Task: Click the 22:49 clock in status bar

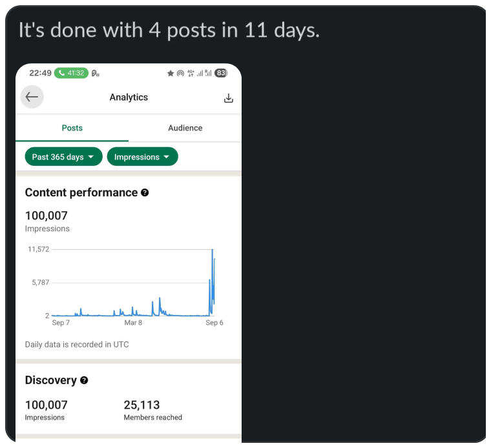Action: point(40,73)
